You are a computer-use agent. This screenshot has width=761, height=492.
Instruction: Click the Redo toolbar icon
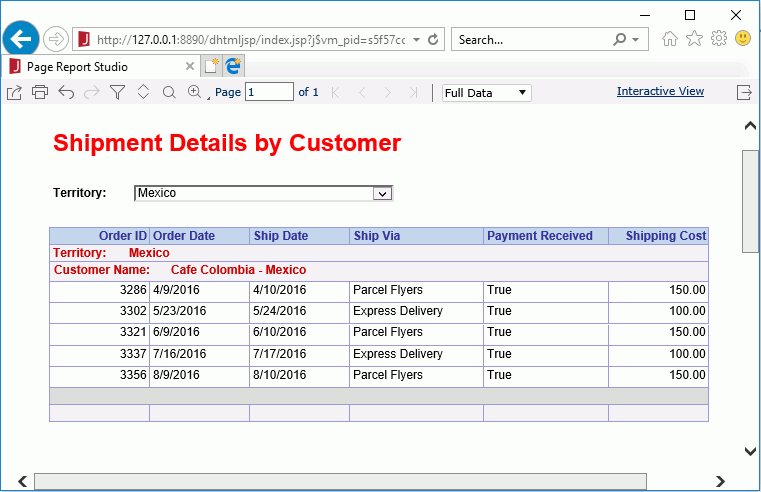92,92
